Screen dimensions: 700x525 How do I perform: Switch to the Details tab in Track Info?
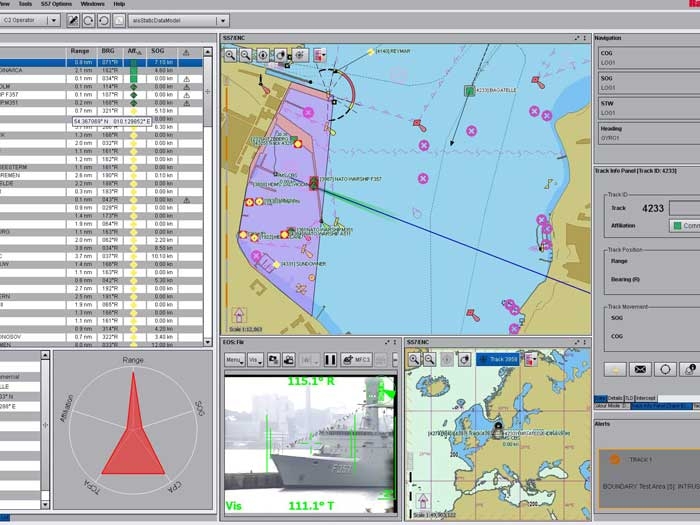pos(615,398)
